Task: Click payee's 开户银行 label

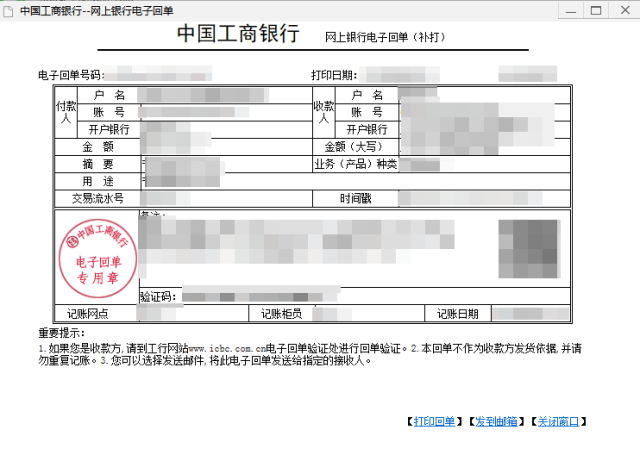Action: 367,130
